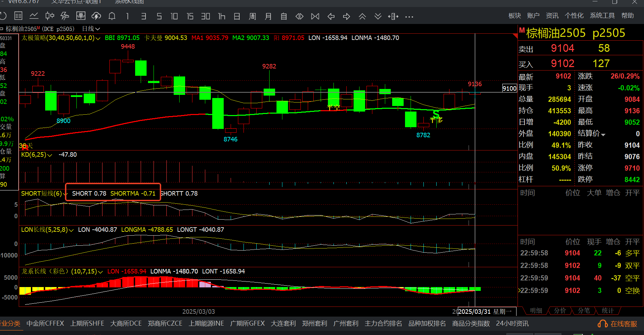
Task: Open the 郑州套利 tab
Action: coord(314,324)
